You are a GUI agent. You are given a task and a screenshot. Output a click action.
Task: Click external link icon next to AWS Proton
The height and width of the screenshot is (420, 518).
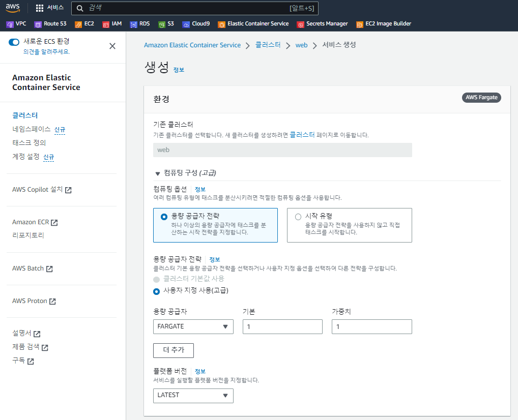point(52,301)
